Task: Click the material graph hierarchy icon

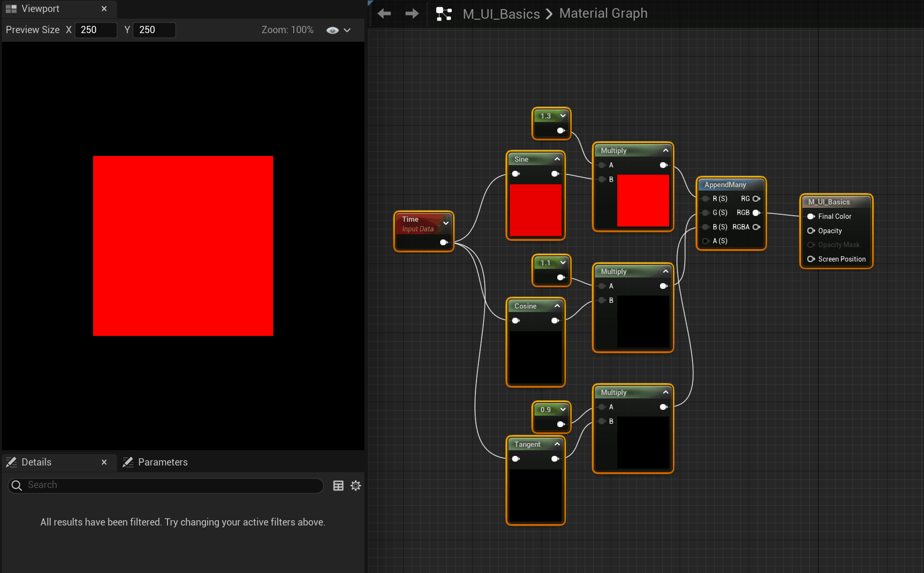Action: [x=444, y=13]
